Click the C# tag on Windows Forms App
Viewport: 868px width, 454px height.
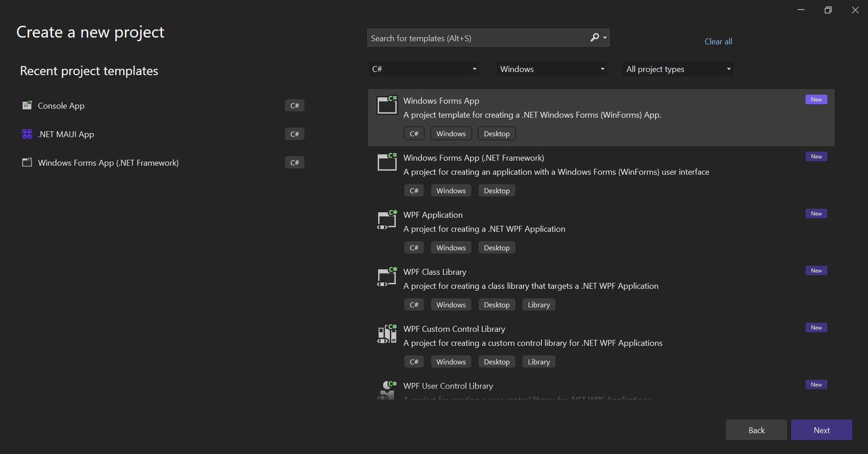[x=414, y=134]
